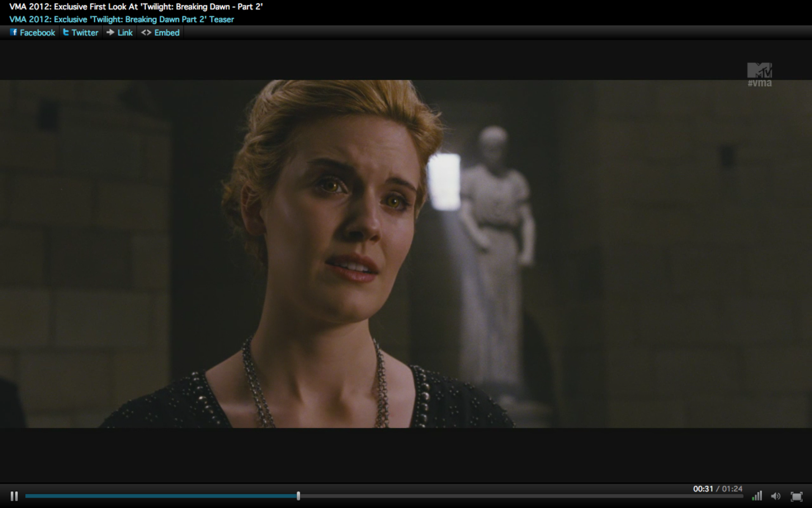Screen dimensions: 812x508
Task: Click the progress bar scrubber handle
Action: tap(298, 496)
